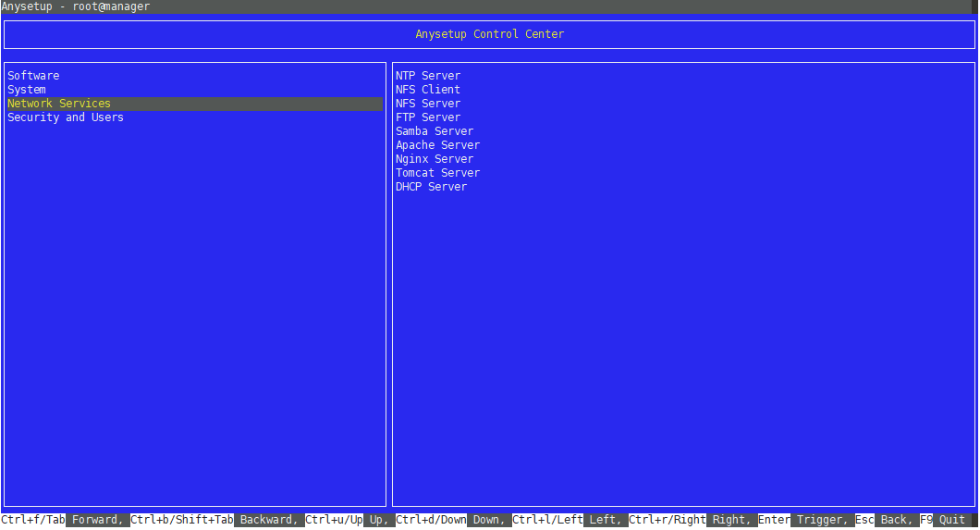Open Apache Server configuration

[438, 145]
